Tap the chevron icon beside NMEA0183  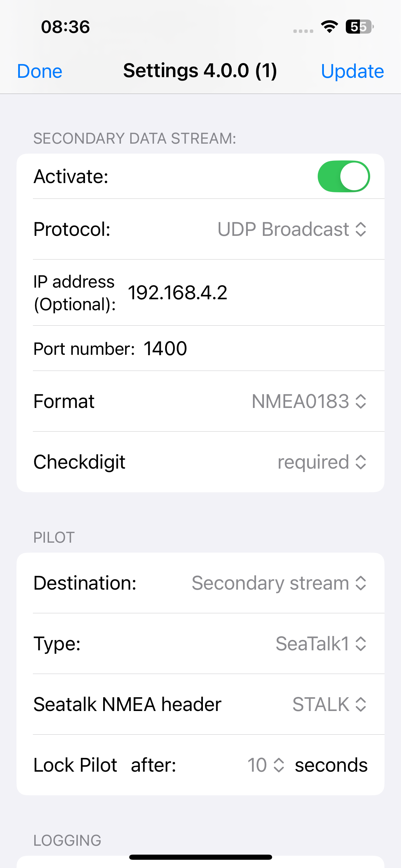pyautogui.click(x=361, y=401)
